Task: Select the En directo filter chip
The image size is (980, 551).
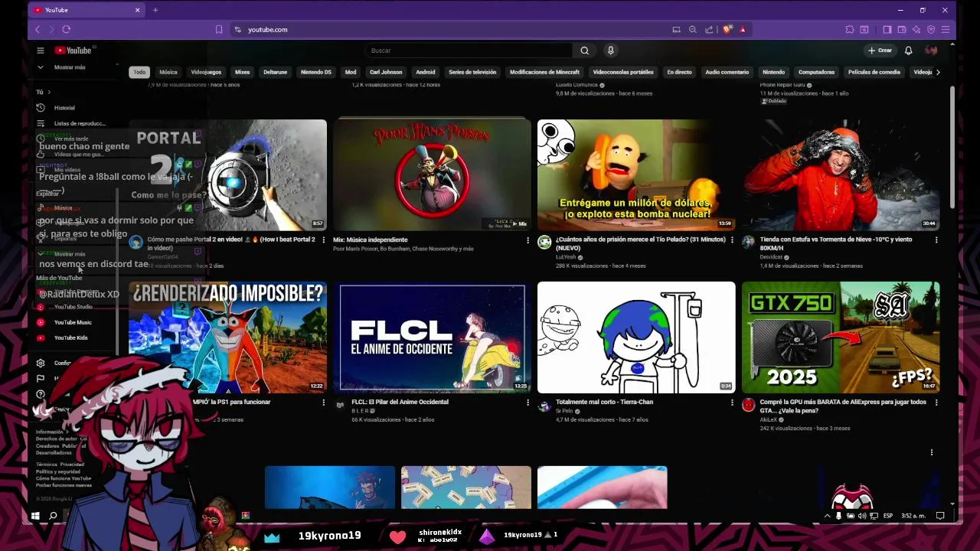Action: [x=679, y=72]
